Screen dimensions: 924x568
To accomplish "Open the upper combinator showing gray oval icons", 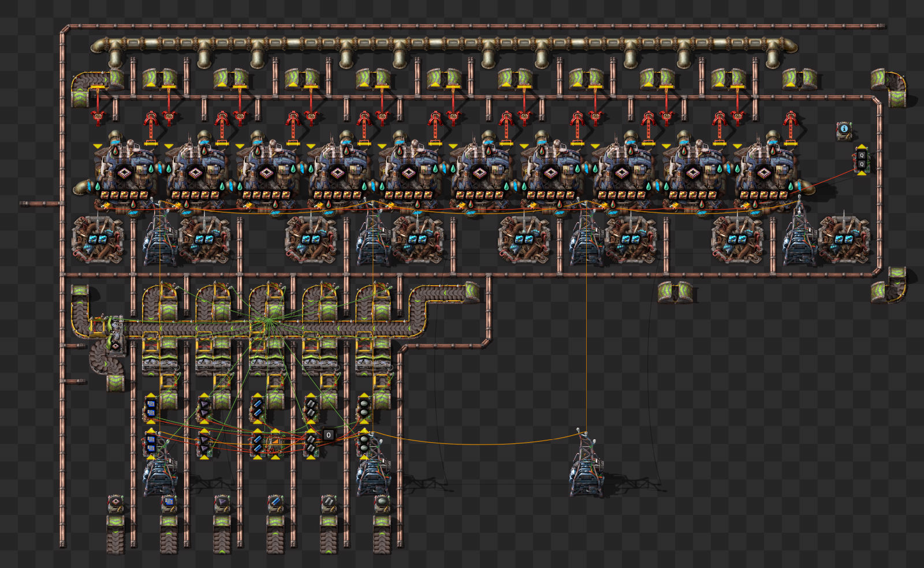I will (364, 408).
